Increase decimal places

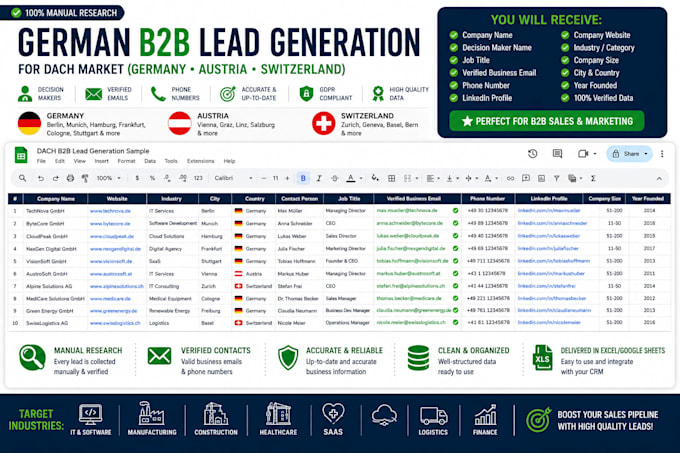[x=183, y=178]
